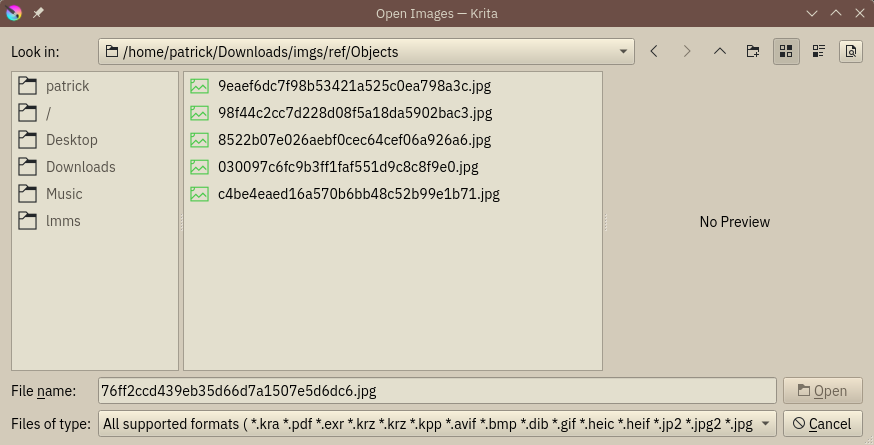Switch to icon list view
Viewport: 874px width, 445px height.
pyautogui.click(x=786, y=52)
